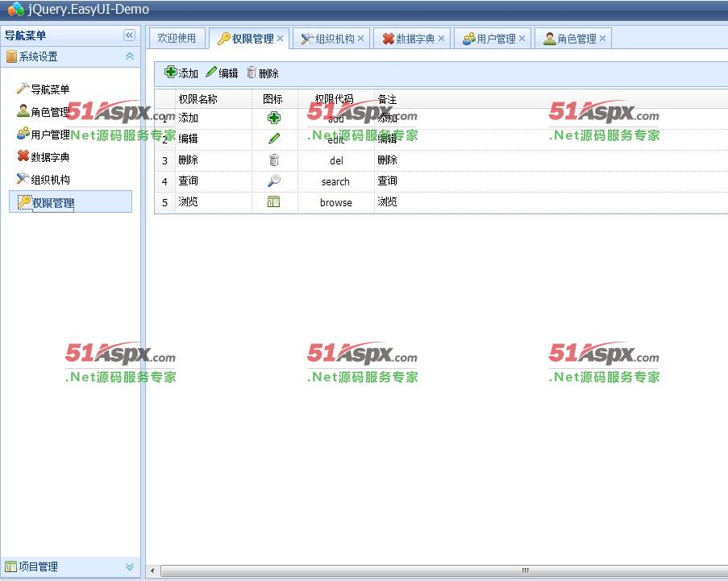Click row number 4 in the grid
Screen dimensions: 728x581
(164, 181)
